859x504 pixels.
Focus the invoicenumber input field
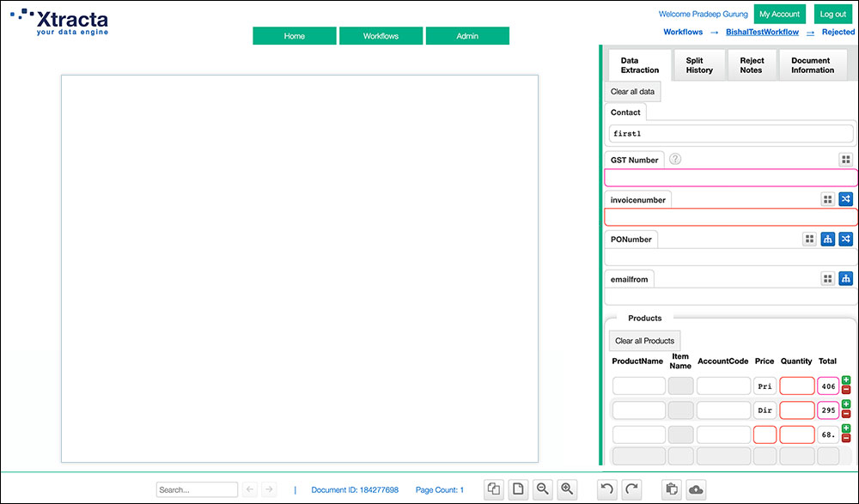(731, 217)
